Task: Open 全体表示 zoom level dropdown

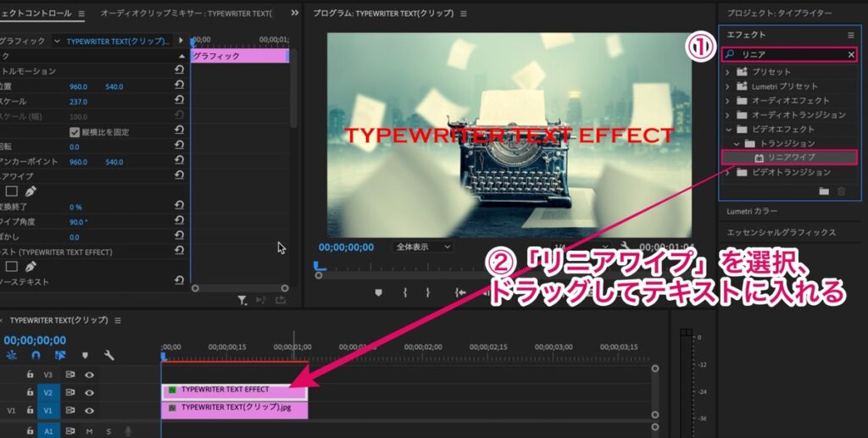Action: pos(423,247)
